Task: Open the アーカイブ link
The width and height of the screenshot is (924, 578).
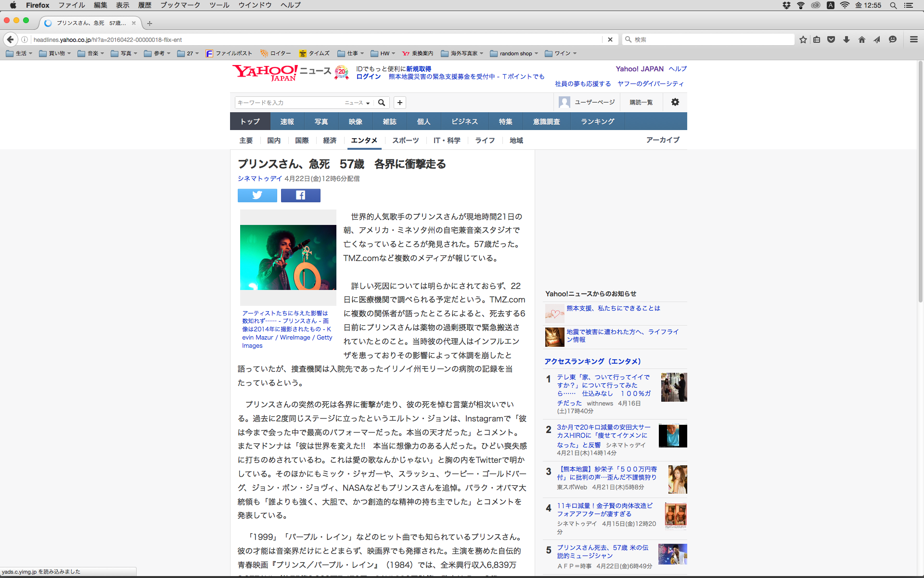Action: tap(663, 140)
